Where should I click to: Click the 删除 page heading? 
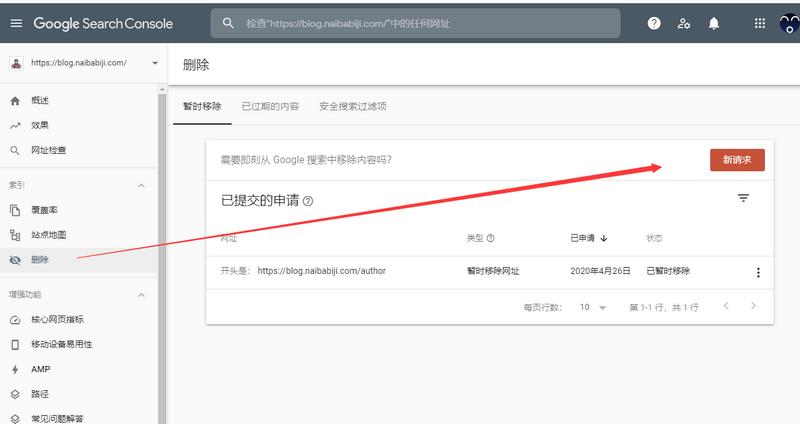point(196,65)
